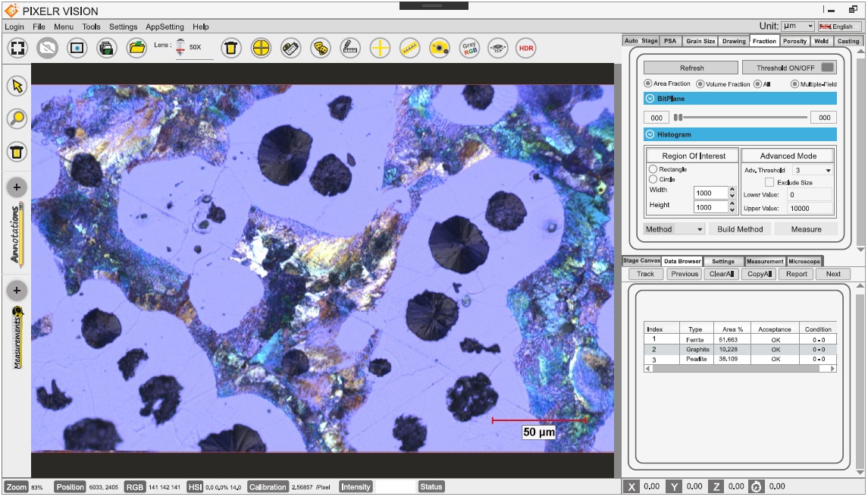Click the Report button
The image size is (868, 497).
click(796, 274)
